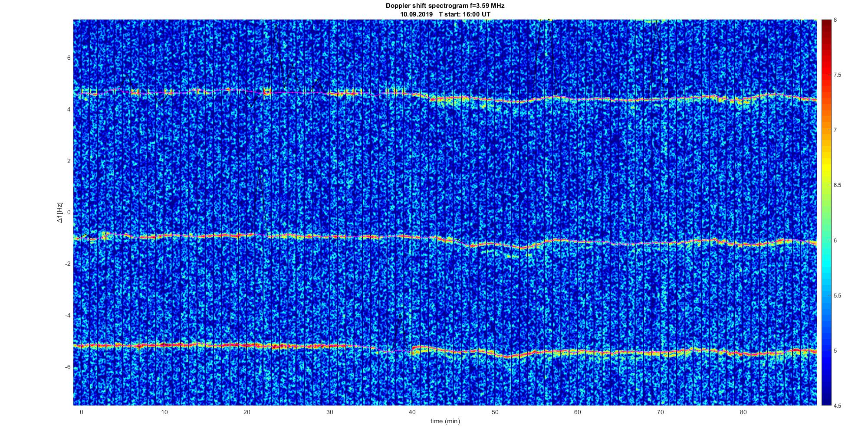Click the x-axis tick label '60'
Viewport: 868px width, 435px height.
(x=577, y=412)
